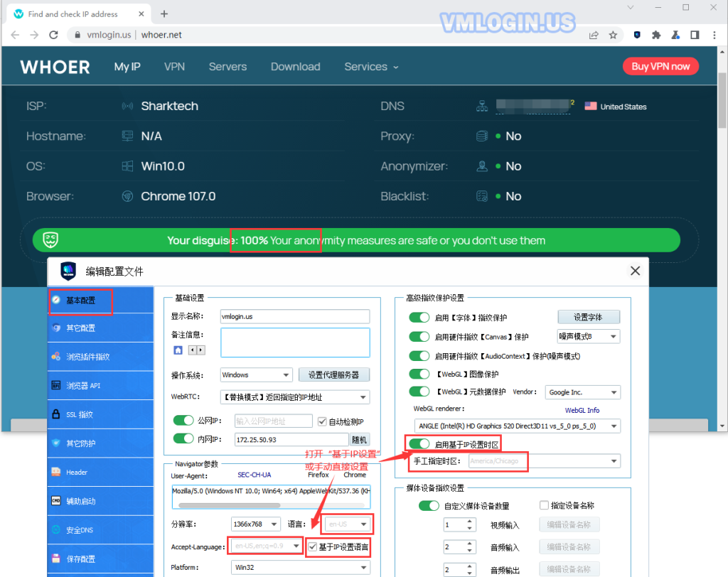This screenshot has width=728, height=577.
Task: Go to Servers in the navigation
Action: 227,67
